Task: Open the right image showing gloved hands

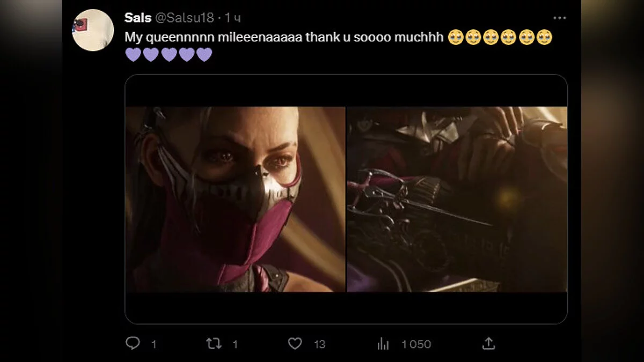Action: 457,200
